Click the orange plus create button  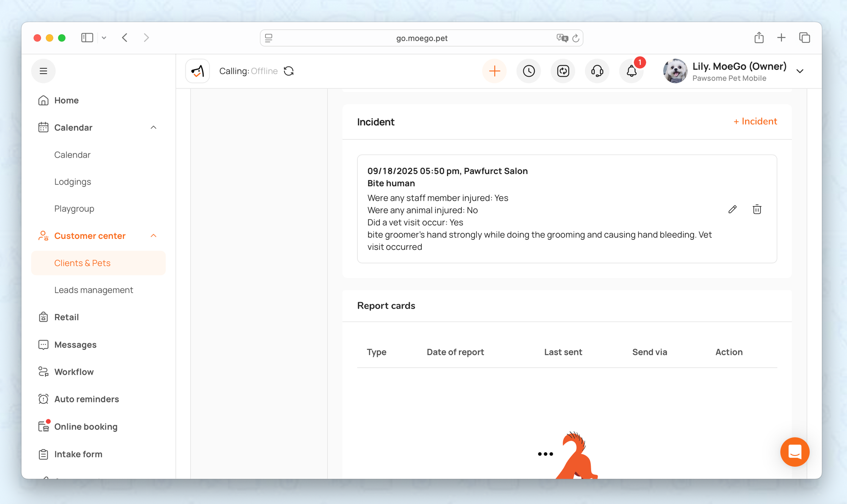coord(494,71)
